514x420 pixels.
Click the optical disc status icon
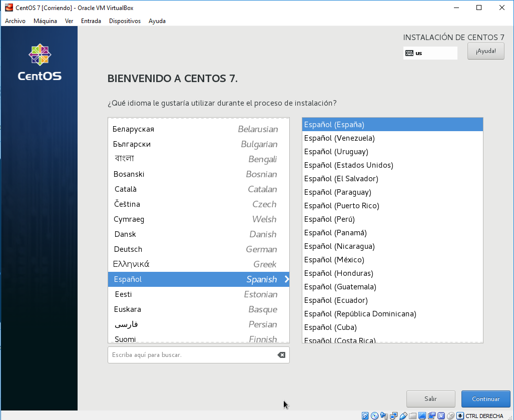[374, 415]
